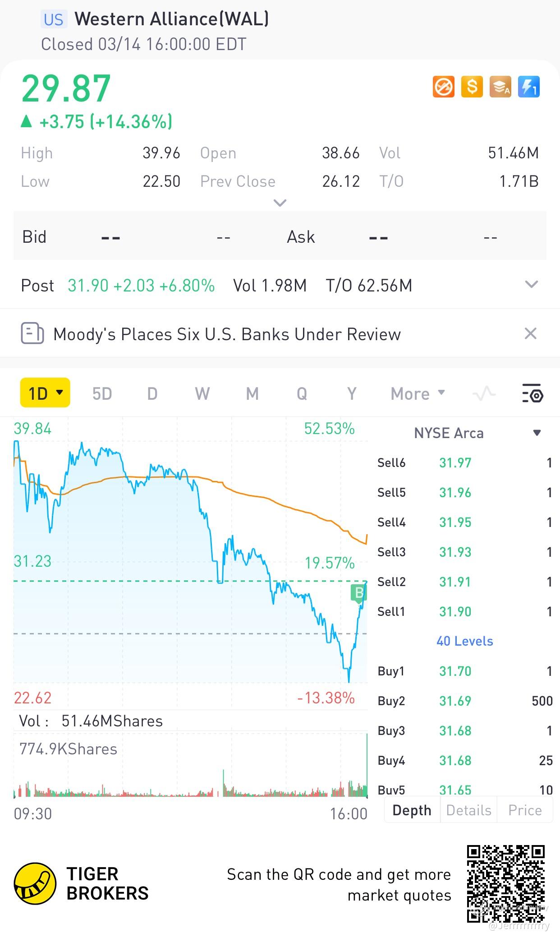Tap the orange no-short-selling badge icon
The image size is (560, 938).
pyautogui.click(x=443, y=87)
